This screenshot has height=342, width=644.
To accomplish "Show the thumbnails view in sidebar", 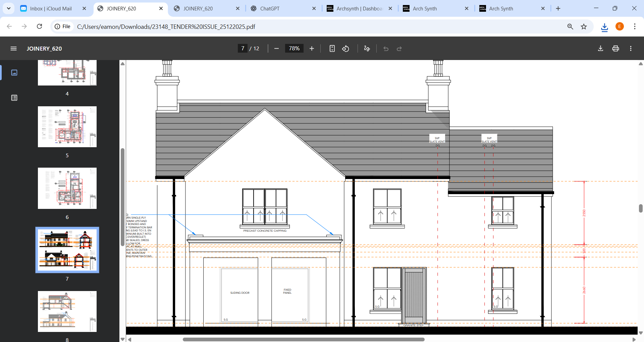I will point(14,72).
